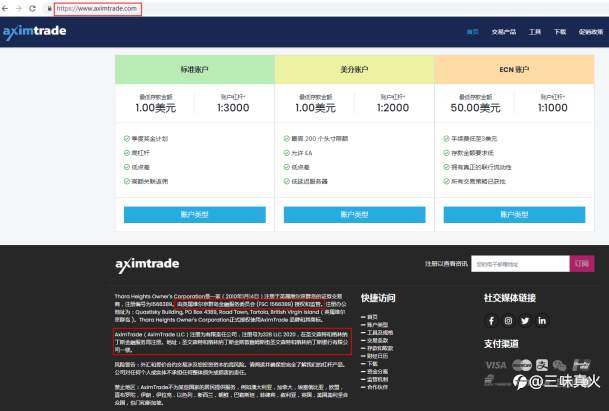The width and height of the screenshot is (609, 411).
Task: Open the 交易产品 navigation menu
Action: pos(504,32)
